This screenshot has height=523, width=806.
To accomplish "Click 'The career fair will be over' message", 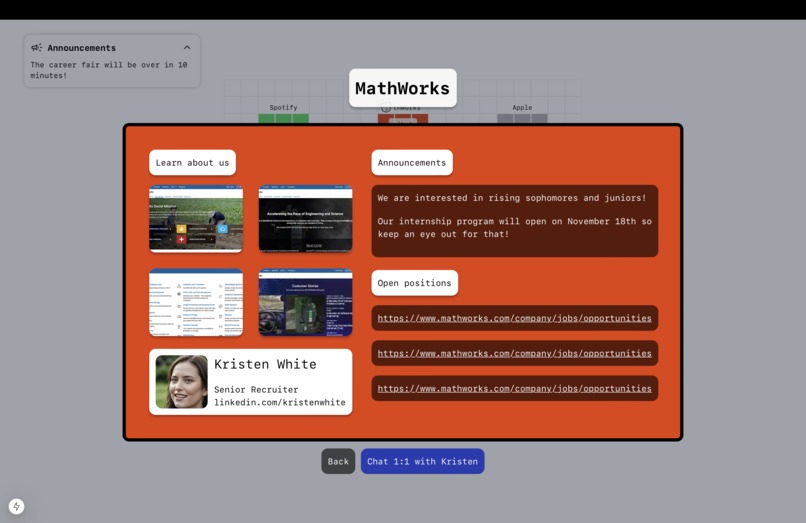I will (108, 70).
